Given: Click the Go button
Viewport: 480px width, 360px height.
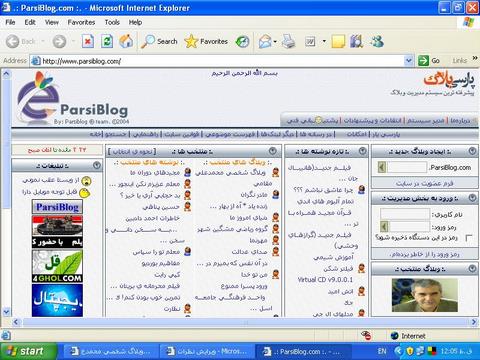Looking at the screenshot, I should coord(429,61).
